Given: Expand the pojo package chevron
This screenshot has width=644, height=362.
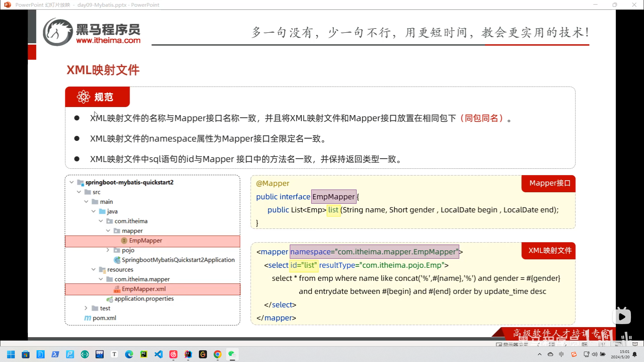Looking at the screenshot, I should [x=108, y=250].
